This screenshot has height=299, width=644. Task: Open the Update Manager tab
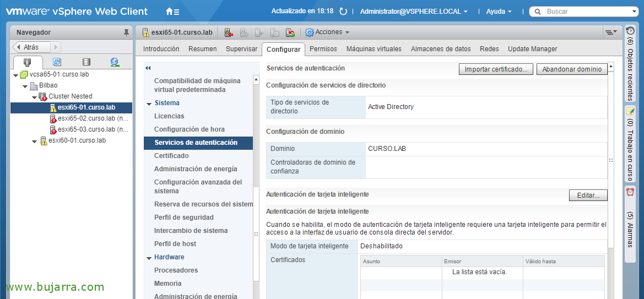click(532, 49)
